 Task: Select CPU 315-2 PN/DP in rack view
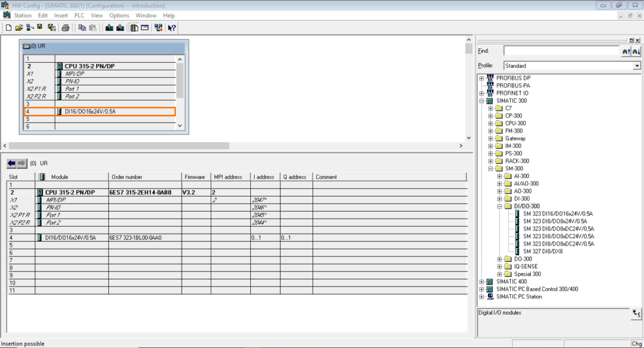click(89, 66)
